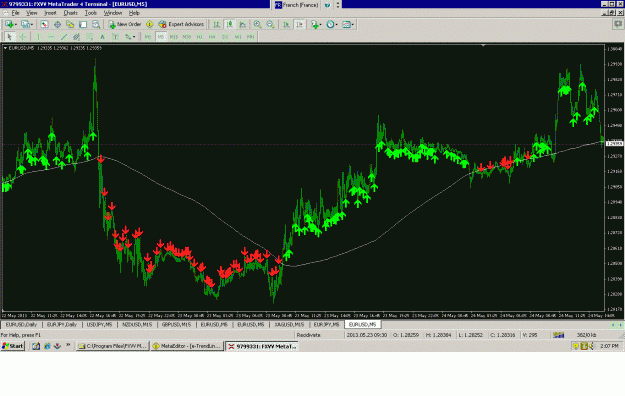The width and height of the screenshot is (625, 396).
Task: Open the Insert menu
Action: pyautogui.click(x=50, y=13)
